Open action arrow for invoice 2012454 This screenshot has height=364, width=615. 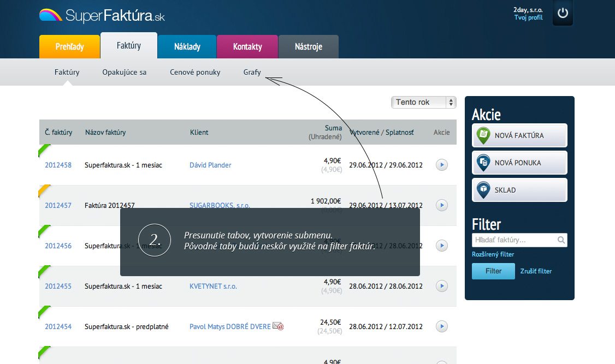(442, 326)
